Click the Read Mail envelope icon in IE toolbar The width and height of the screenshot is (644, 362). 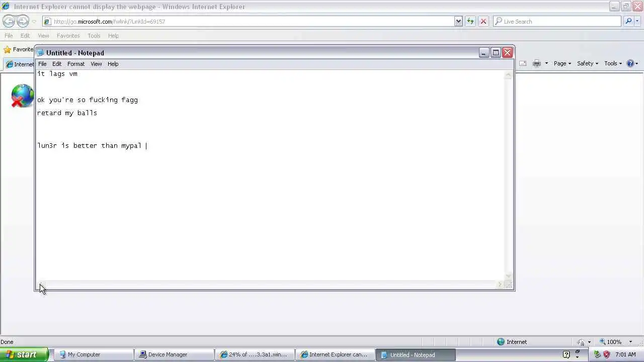click(x=523, y=63)
